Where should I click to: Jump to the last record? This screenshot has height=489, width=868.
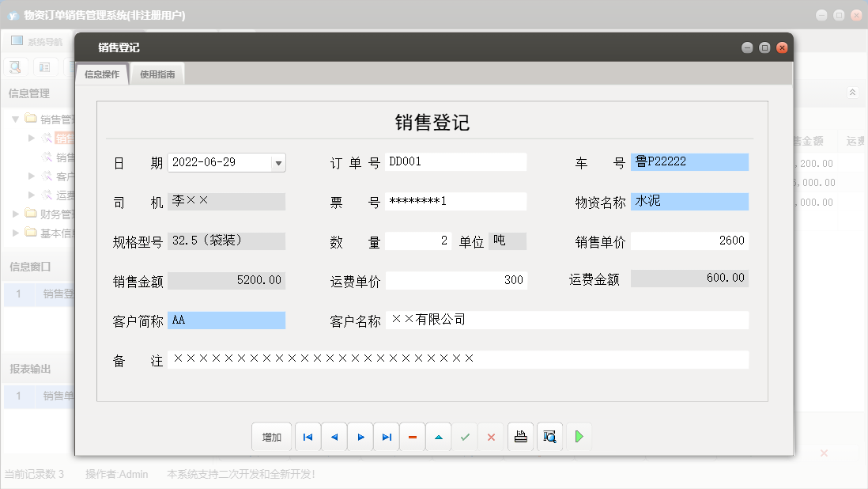[x=386, y=436]
